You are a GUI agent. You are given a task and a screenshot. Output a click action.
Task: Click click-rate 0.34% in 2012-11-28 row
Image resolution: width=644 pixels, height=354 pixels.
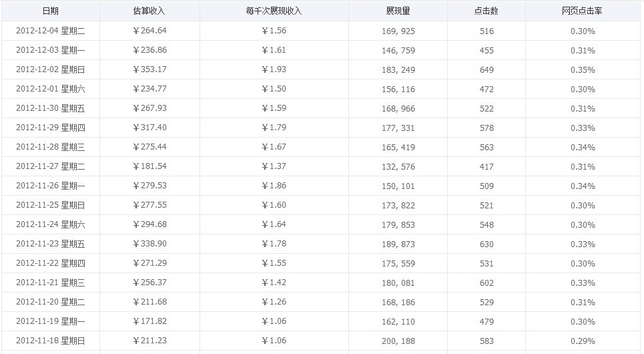pos(583,147)
